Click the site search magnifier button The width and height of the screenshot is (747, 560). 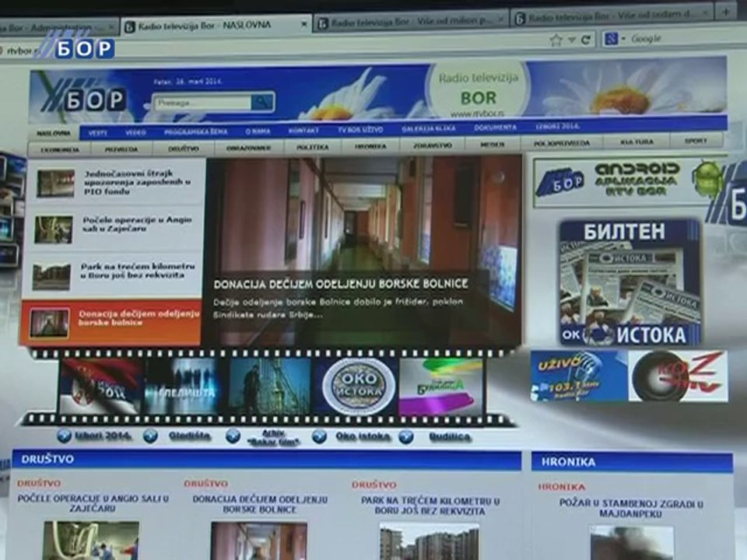point(261,102)
